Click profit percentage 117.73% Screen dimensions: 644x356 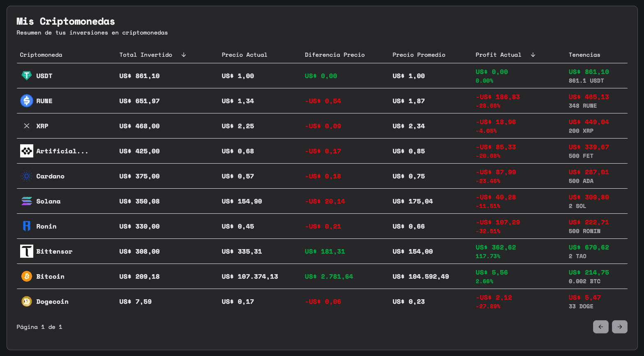[488, 256]
